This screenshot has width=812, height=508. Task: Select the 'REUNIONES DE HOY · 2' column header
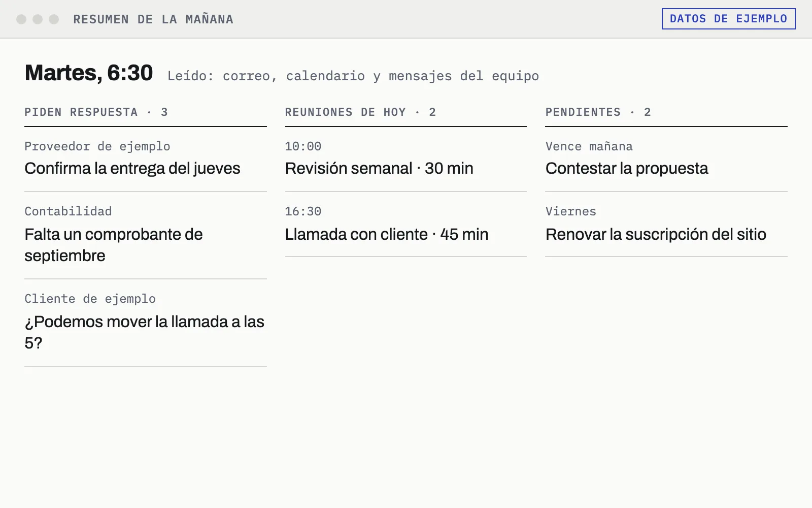point(360,112)
